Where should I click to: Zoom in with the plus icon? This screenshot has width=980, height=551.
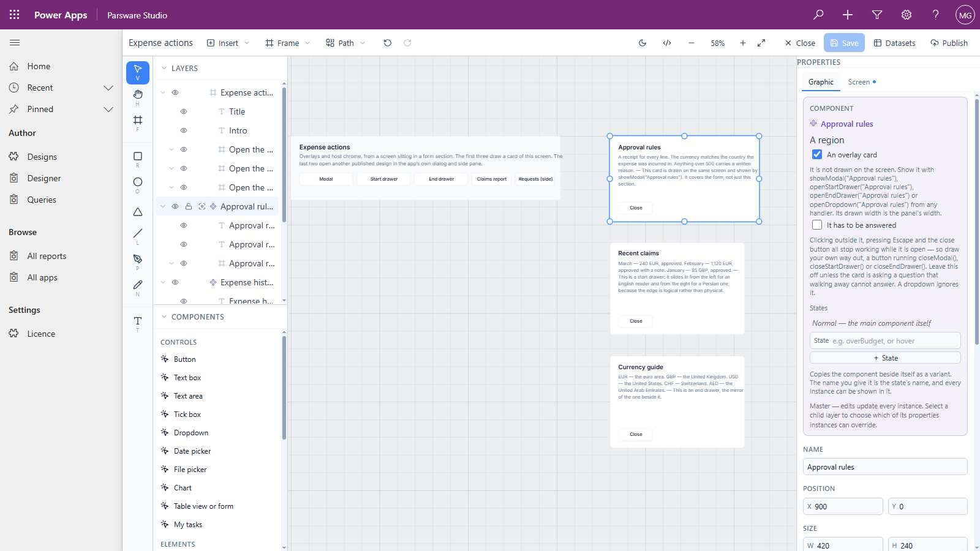[x=743, y=43]
